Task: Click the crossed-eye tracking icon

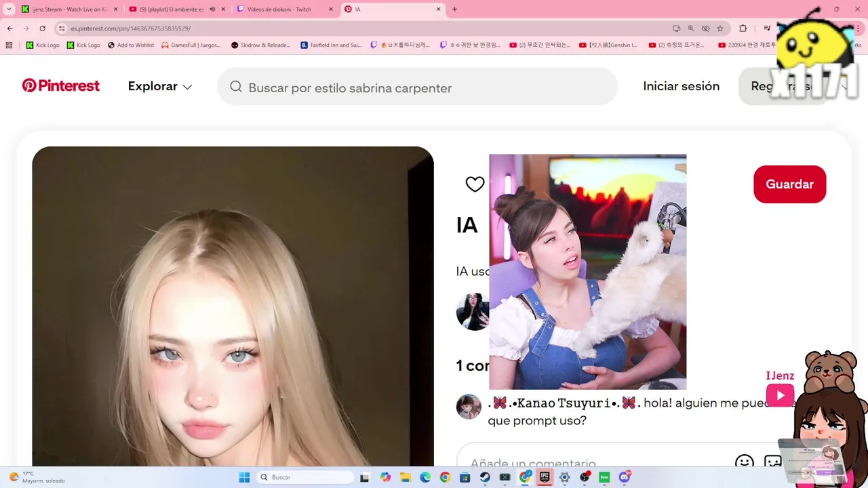Action: [705, 28]
